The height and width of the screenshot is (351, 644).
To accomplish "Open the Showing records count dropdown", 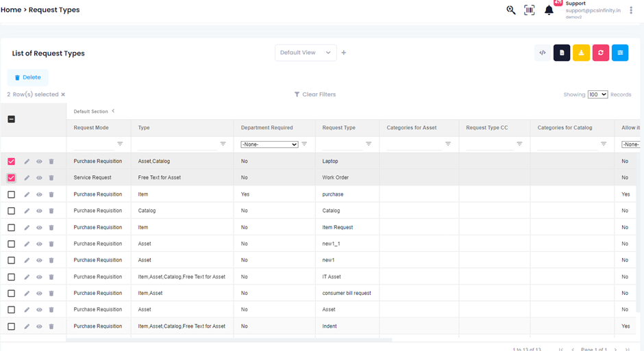I will coord(597,94).
